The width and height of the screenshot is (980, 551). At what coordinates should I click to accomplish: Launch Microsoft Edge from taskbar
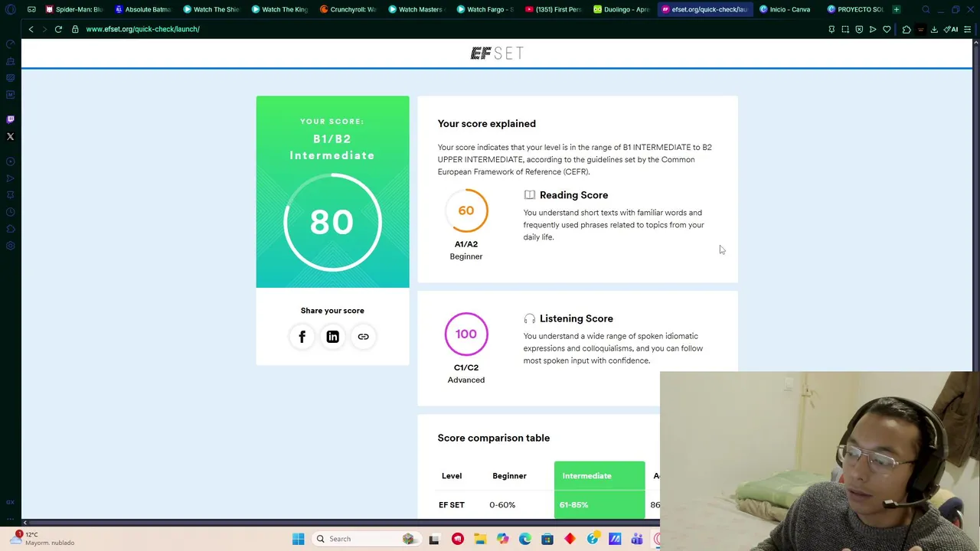pyautogui.click(x=525, y=539)
